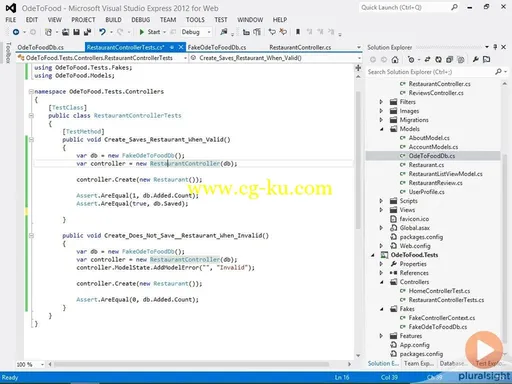The image size is (512, 384).
Task: Pin the Solution Explorer with Auto Hide
Action: (495, 47)
